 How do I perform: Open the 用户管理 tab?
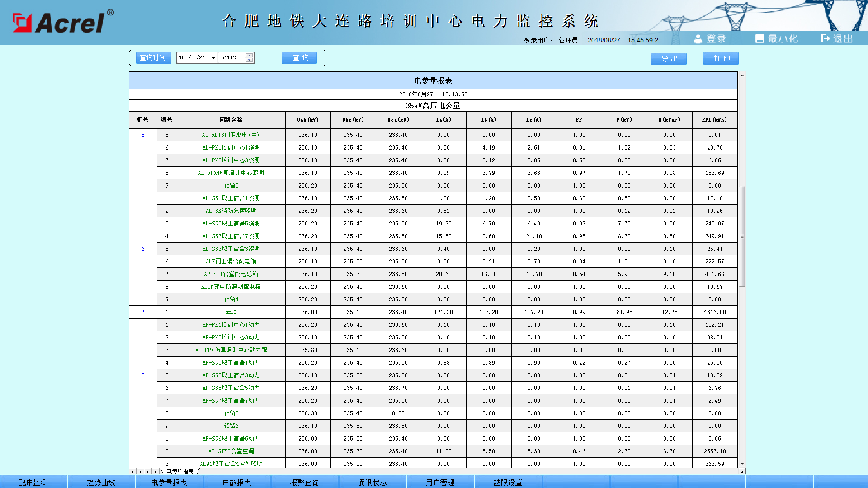click(440, 482)
